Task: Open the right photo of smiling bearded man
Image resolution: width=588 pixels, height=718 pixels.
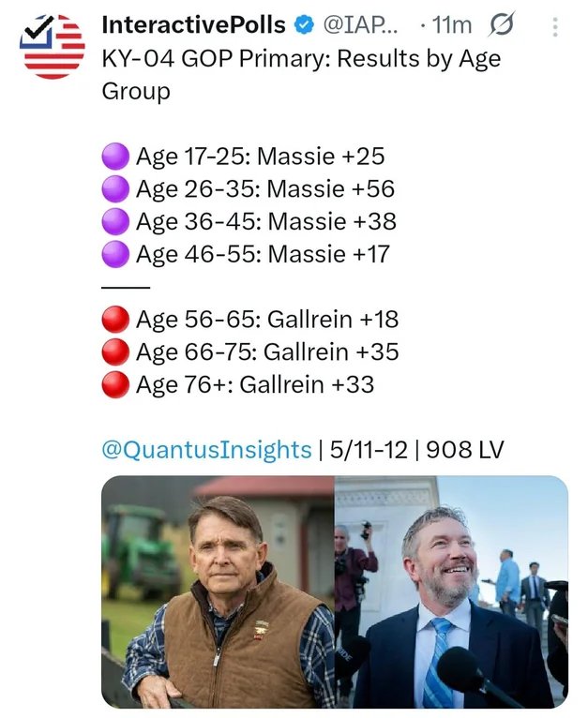Action: 452,592
